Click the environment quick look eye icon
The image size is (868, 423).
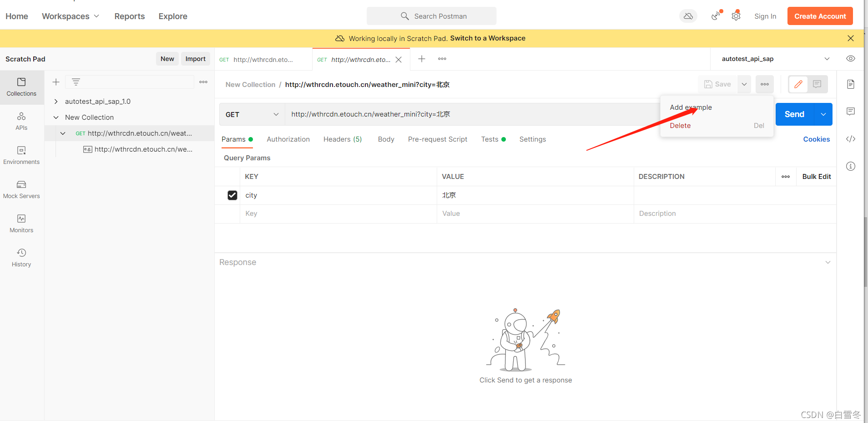click(x=851, y=59)
